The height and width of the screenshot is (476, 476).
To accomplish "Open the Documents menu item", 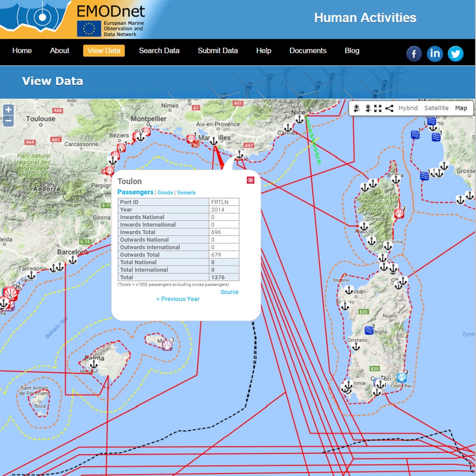I will pyautogui.click(x=308, y=51).
